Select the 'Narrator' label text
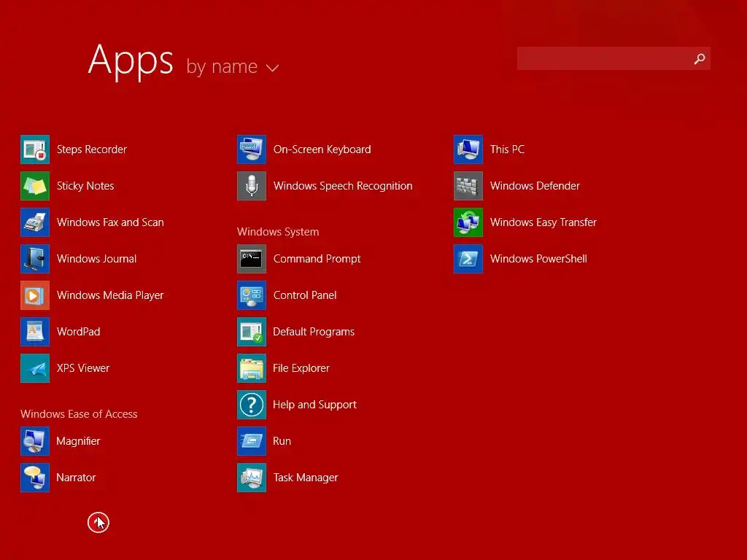This screenshot has width=747, height=560. coord(76,478)
